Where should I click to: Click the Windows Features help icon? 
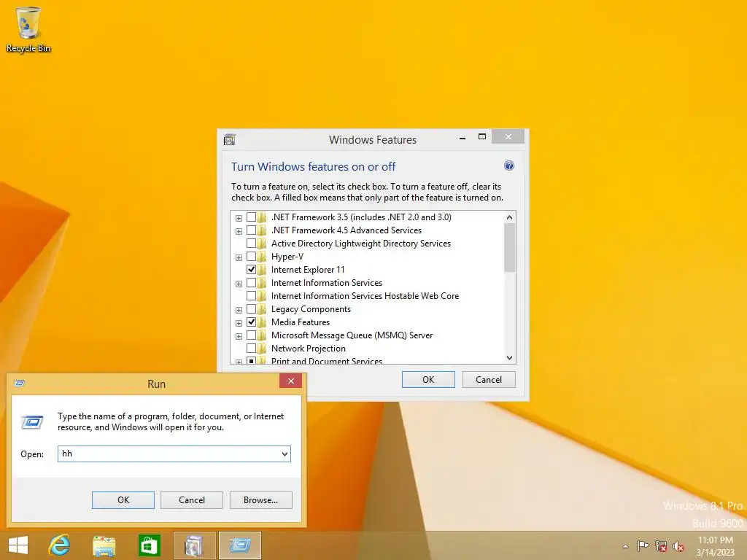(x=508, y=166)
